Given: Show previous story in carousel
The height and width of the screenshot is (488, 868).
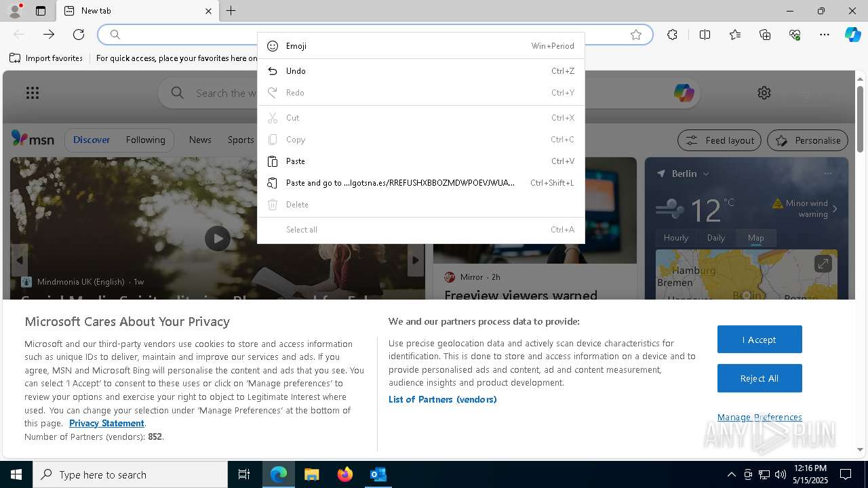Looking at the screenshot, I should click(x=20, y=260).
